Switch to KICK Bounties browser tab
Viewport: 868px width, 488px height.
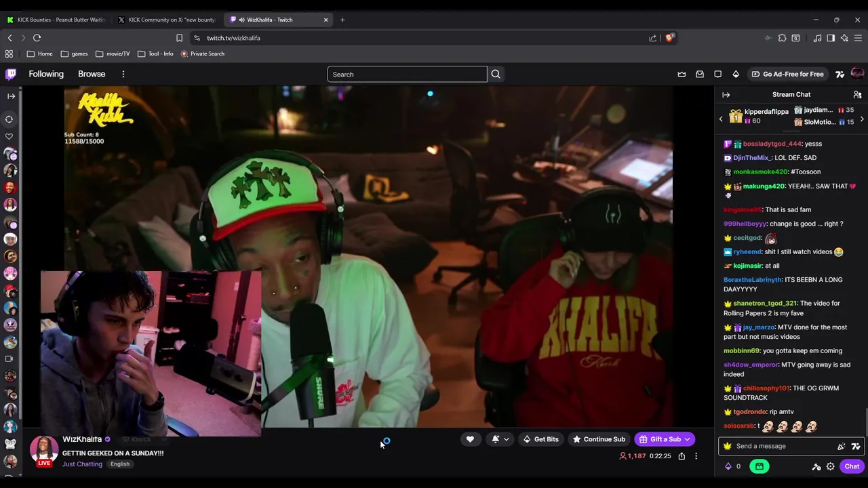(56, 20)
